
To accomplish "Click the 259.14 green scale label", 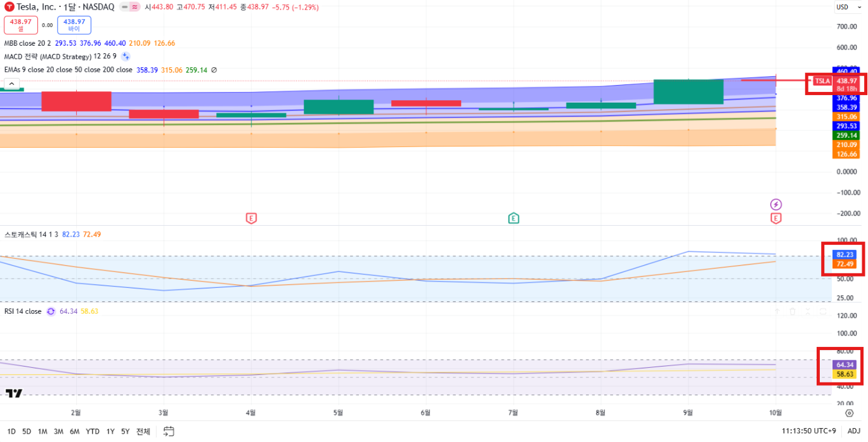I will tap(846, 135).
